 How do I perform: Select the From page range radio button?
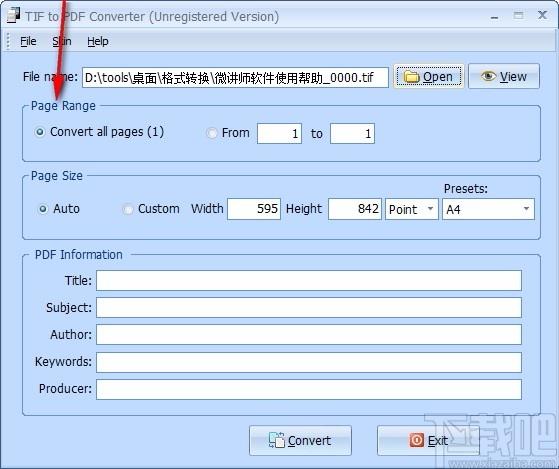click(x=212, y=133)
